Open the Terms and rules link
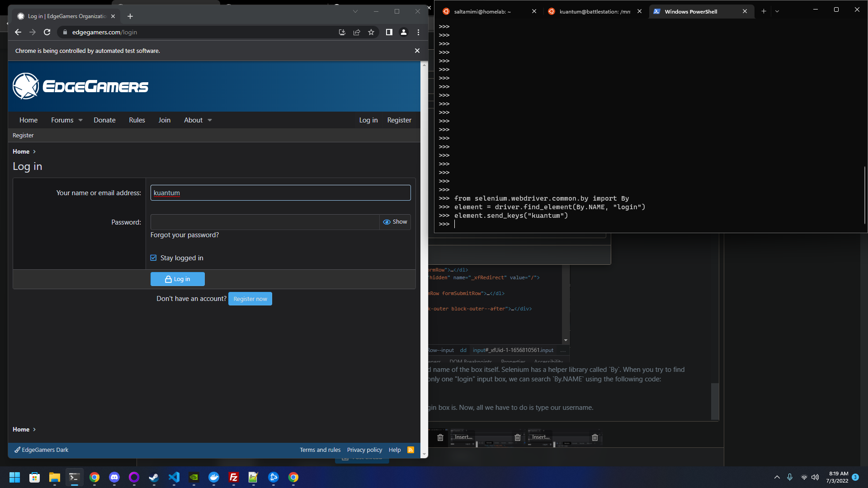 [x=320, y=450]
